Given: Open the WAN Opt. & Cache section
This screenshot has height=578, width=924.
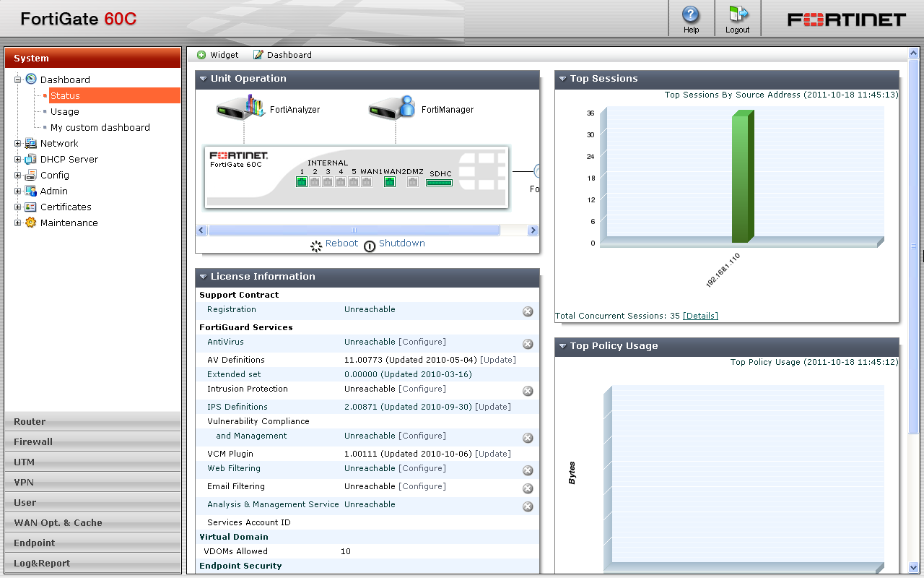Looking at the screenshot, I should [93, 522].
